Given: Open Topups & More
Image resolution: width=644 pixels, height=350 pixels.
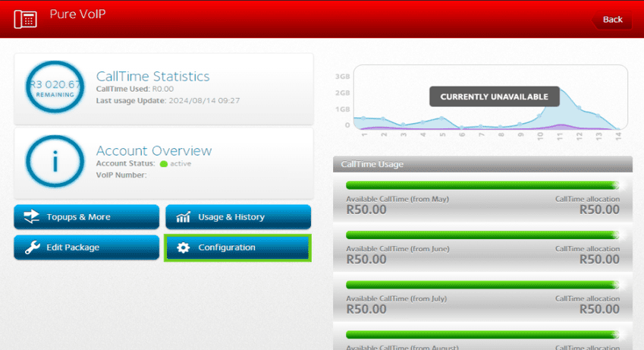Looking at the screenshot, I should tap(86, 217).
